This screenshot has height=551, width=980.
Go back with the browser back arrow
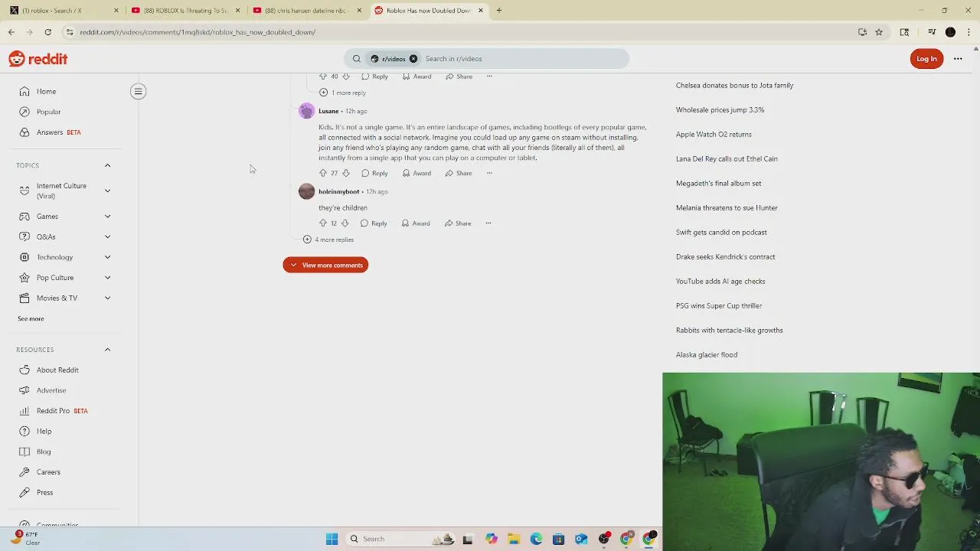click(11, 32)
